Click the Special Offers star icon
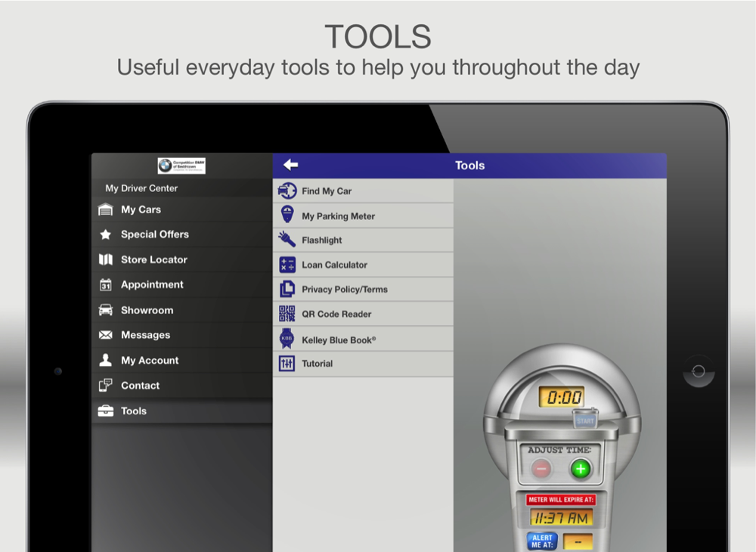Viewport: 756px width, 552px height. click(106, 234)
